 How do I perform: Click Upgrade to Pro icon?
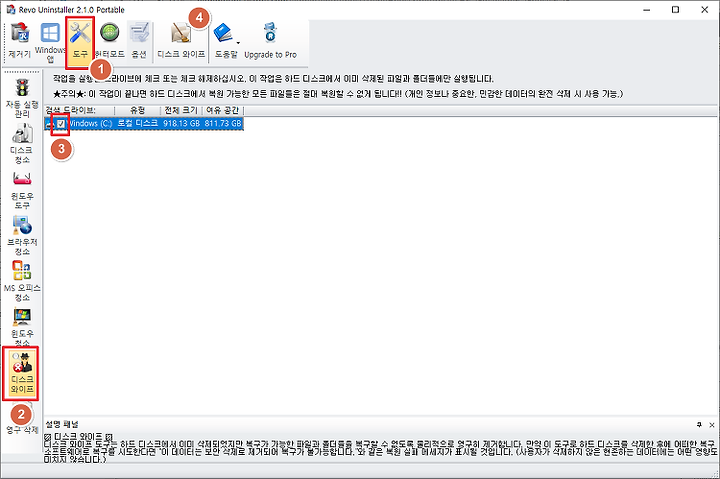[270, 40]
